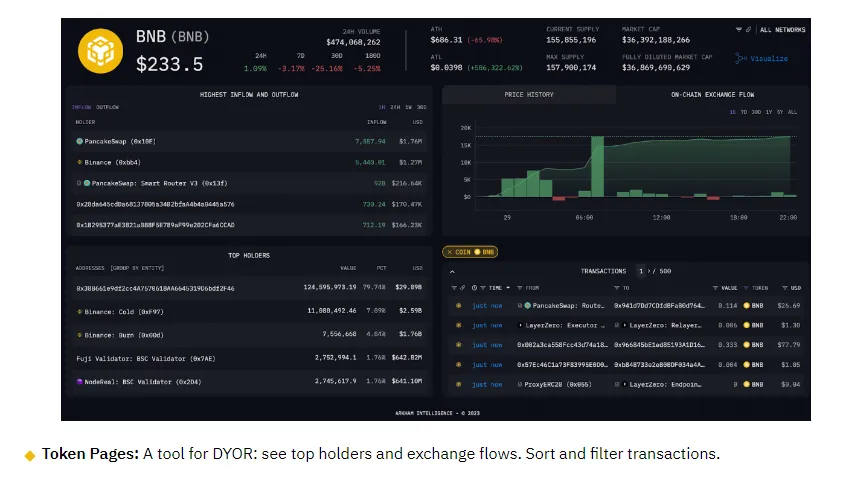Select the Outflow tab
852x477 pixels.
pos(107,107)
